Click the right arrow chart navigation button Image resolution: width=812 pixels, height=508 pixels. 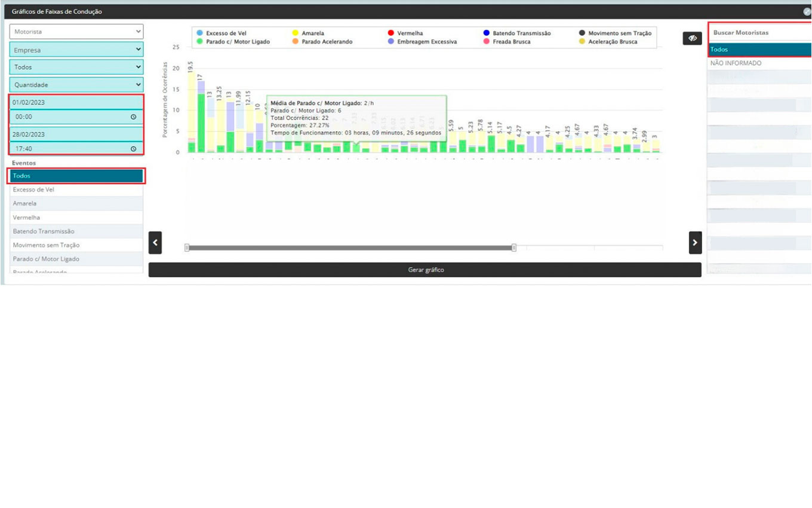695,243
